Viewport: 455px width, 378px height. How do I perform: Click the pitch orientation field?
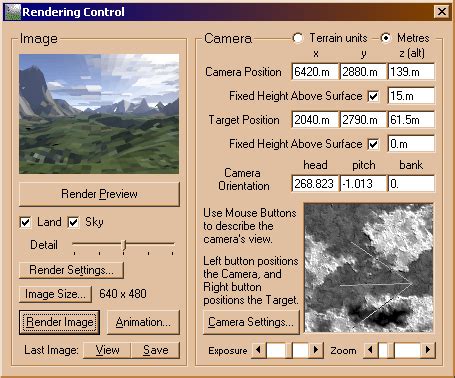click(x=363, y=184)
